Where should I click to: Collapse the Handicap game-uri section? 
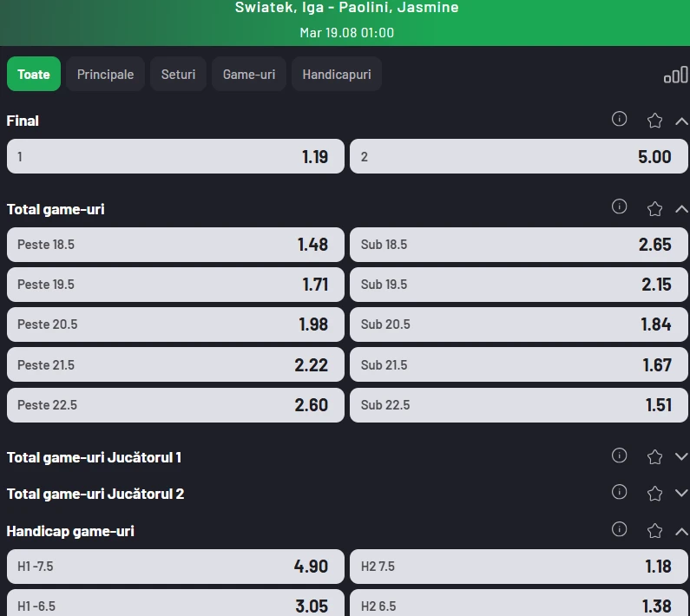point(681,532)
